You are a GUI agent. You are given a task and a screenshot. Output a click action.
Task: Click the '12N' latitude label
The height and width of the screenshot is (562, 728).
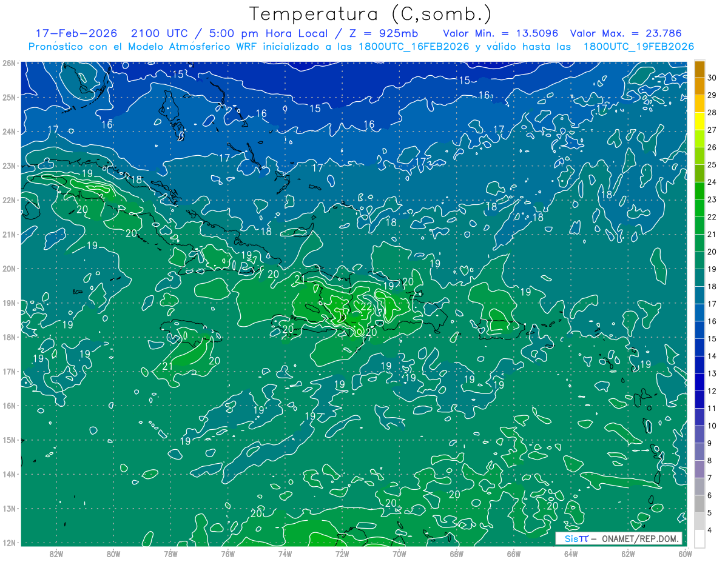(9, 543)
